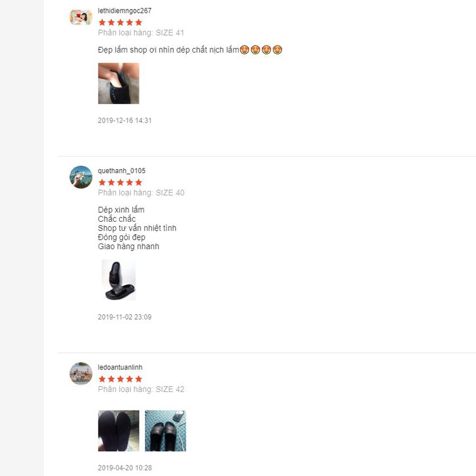Click star rating under ledoantuanlinh

(x=120, y=379)
